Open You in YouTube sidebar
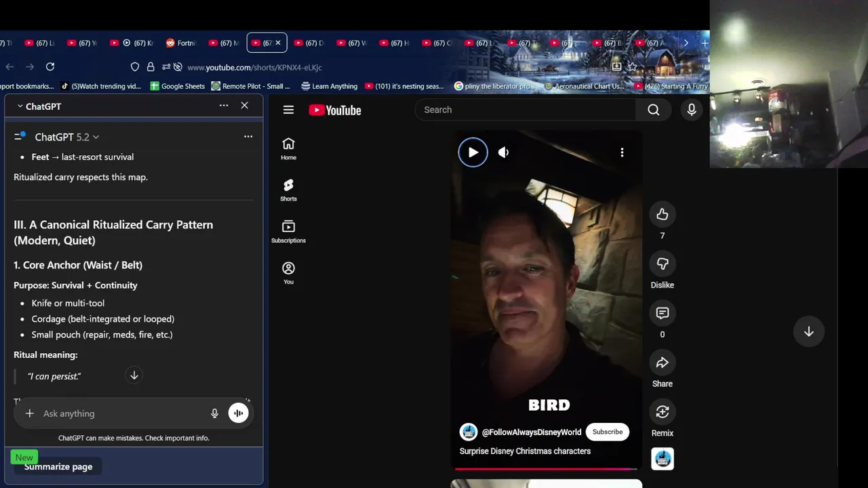The width and height of the screenshot is (868, 488). 288,272
